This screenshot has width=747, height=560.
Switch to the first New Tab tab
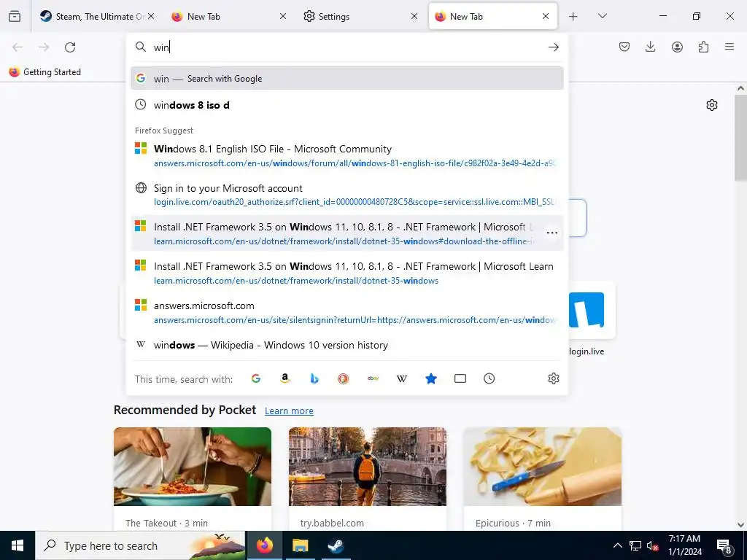point(228,17)
